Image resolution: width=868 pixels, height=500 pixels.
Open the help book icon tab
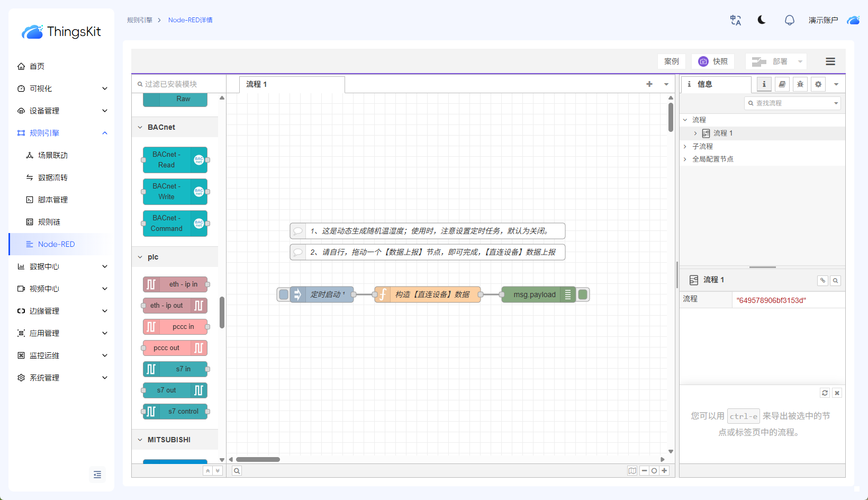[x=782, y=84]
